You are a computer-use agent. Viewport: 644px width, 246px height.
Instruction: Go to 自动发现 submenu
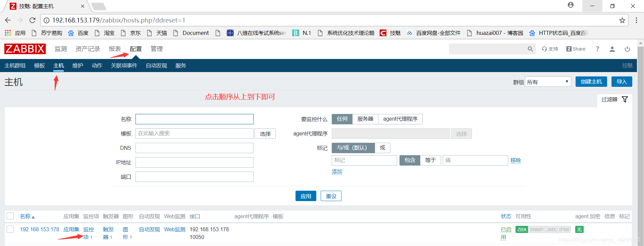coord(157,66)
